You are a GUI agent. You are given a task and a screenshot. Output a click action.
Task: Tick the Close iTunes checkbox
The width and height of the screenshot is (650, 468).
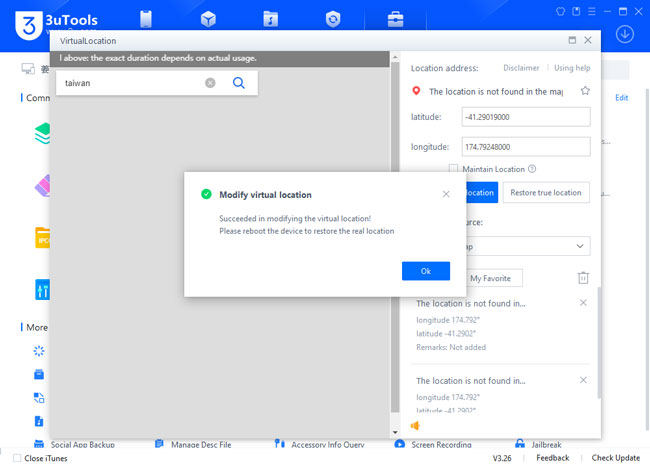17,458
